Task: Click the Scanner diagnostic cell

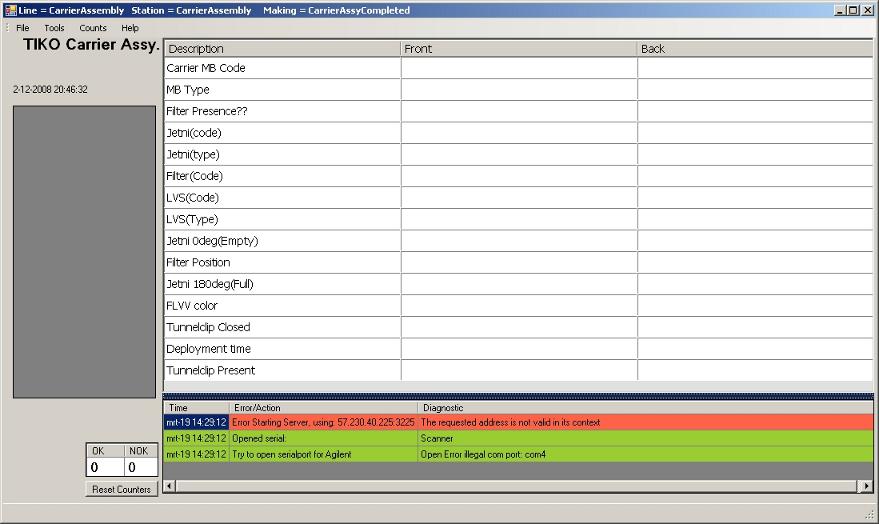Action: 645,438
